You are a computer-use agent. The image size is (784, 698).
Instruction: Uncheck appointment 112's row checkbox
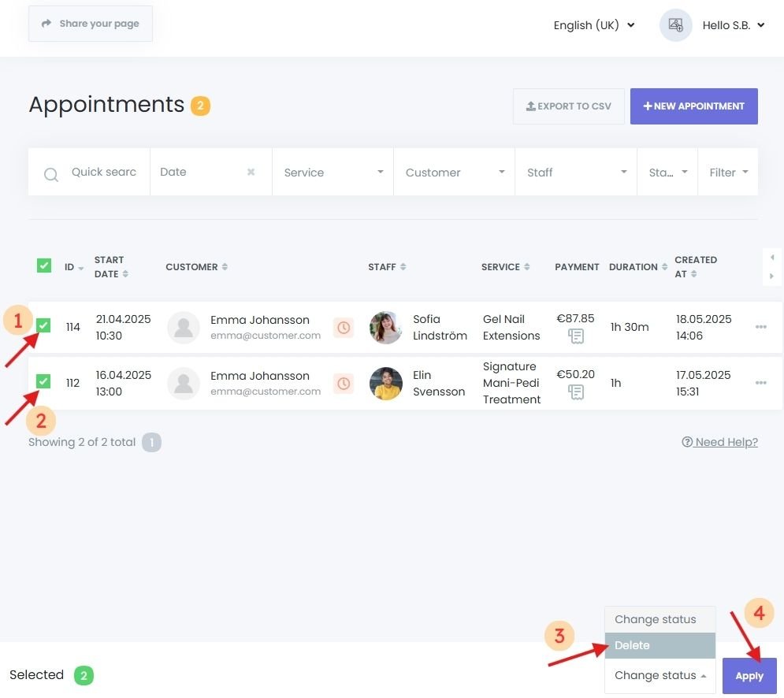[x=43, y=381]
